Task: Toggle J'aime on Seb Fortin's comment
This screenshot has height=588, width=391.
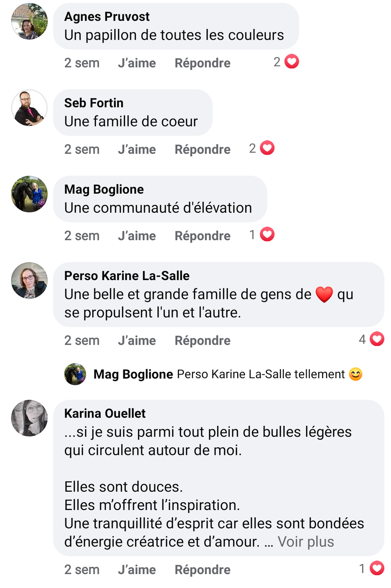Action: click(x=137, y=149)
